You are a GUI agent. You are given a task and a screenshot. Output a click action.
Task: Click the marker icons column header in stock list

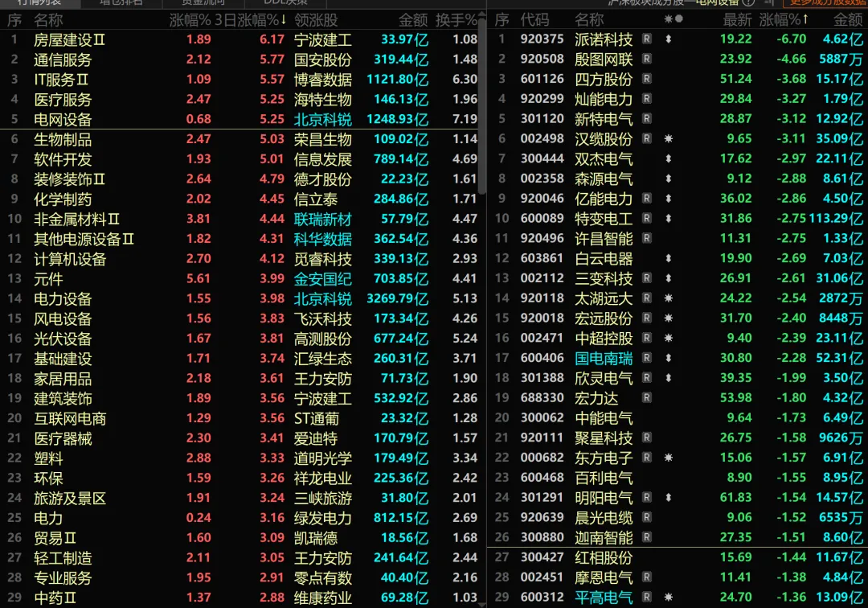point(674,18)
